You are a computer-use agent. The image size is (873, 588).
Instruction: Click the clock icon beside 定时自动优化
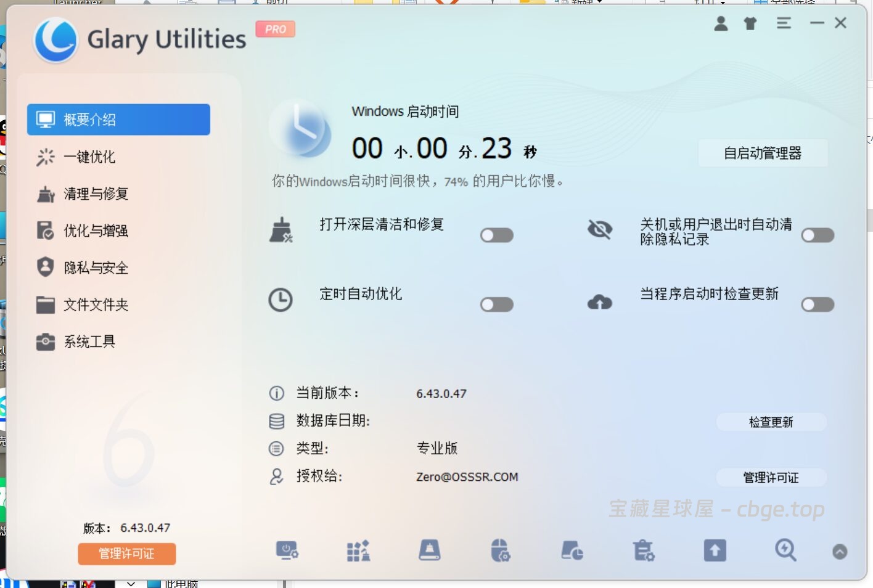[x=281, y=300]
